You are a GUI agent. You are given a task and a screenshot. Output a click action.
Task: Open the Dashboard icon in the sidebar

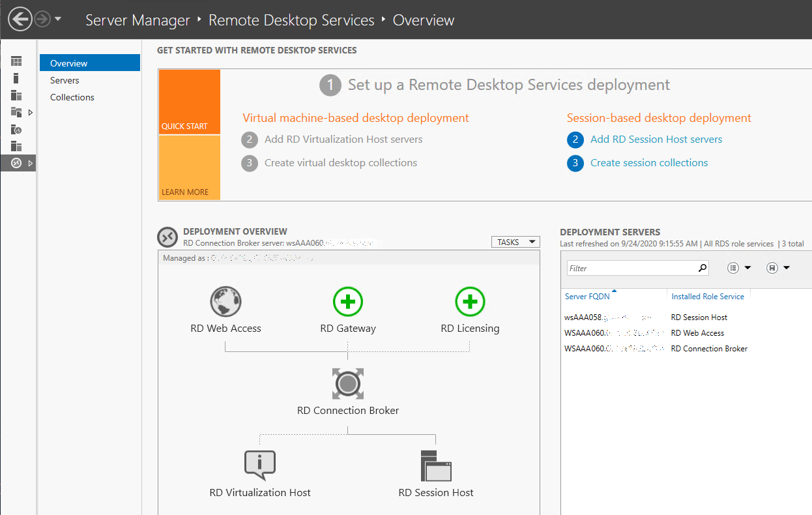pos(16,61)
